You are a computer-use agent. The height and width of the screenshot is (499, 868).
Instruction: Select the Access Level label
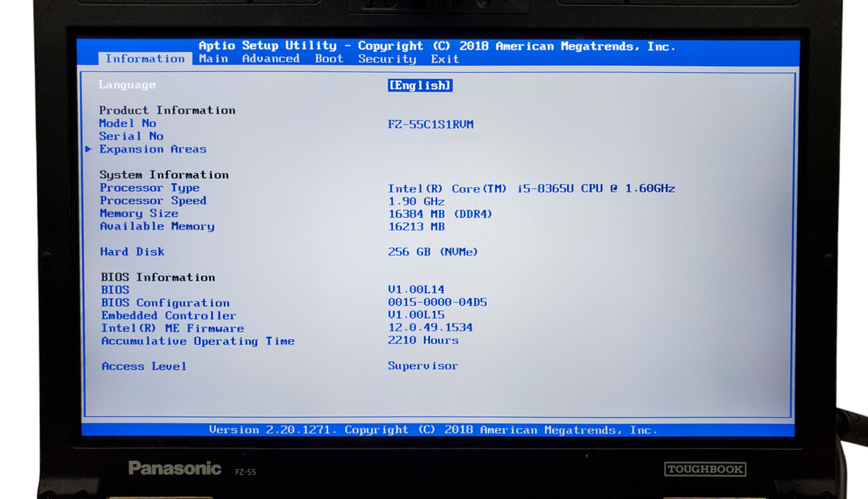pyautogui.click(x=144, y=366)
